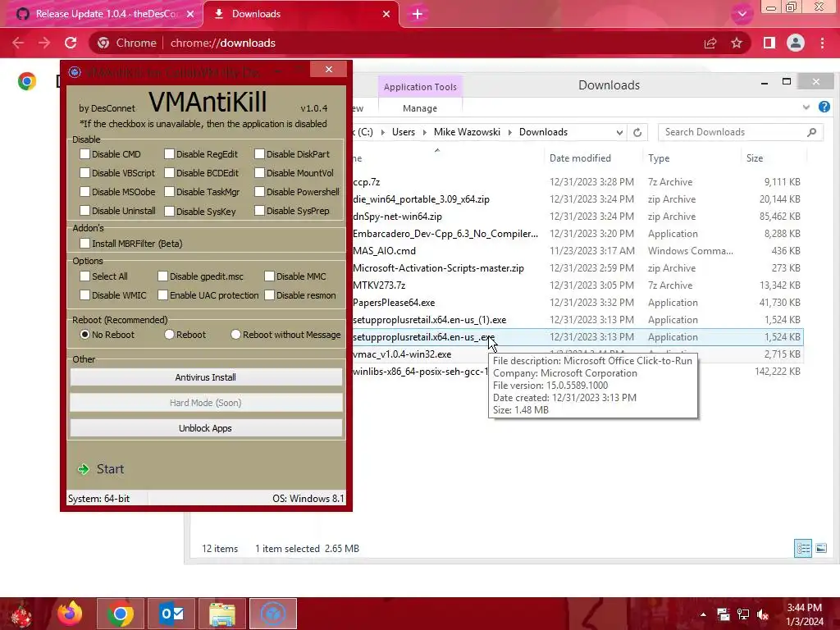Open File Explorer from the taskbar
This screenshot has height=630, width=840.
[x=222, y=614]
